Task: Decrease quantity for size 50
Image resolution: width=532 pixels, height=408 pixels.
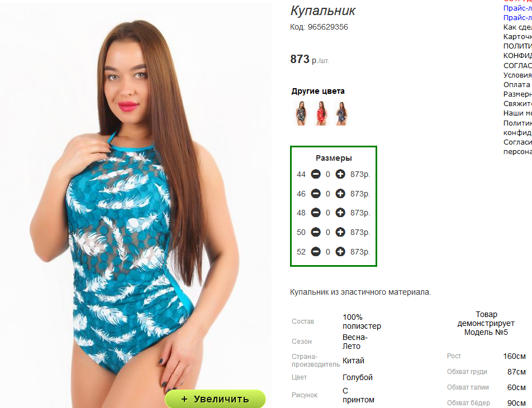Action: [x=316, y=232]
